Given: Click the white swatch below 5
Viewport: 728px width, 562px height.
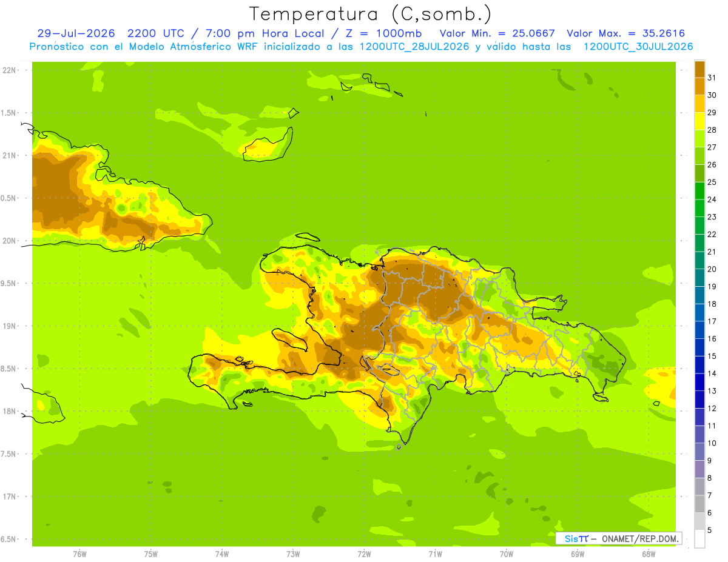Looking at the screenshot, I should pos(699,539).
